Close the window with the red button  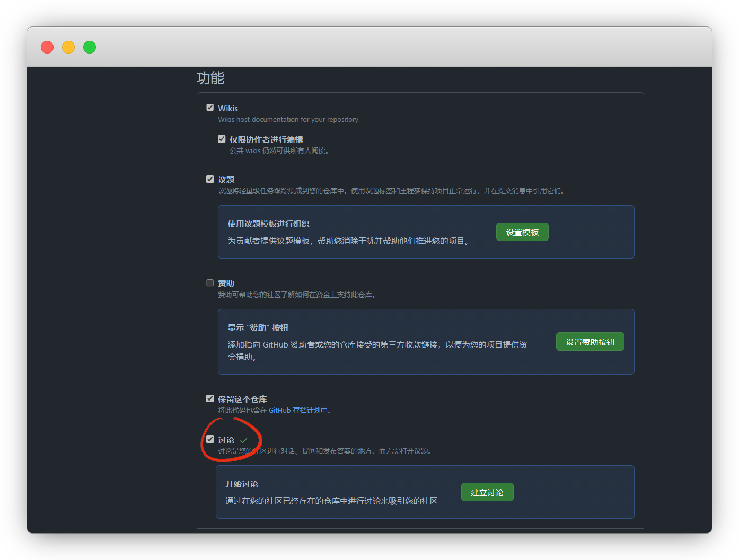point(47,47)
